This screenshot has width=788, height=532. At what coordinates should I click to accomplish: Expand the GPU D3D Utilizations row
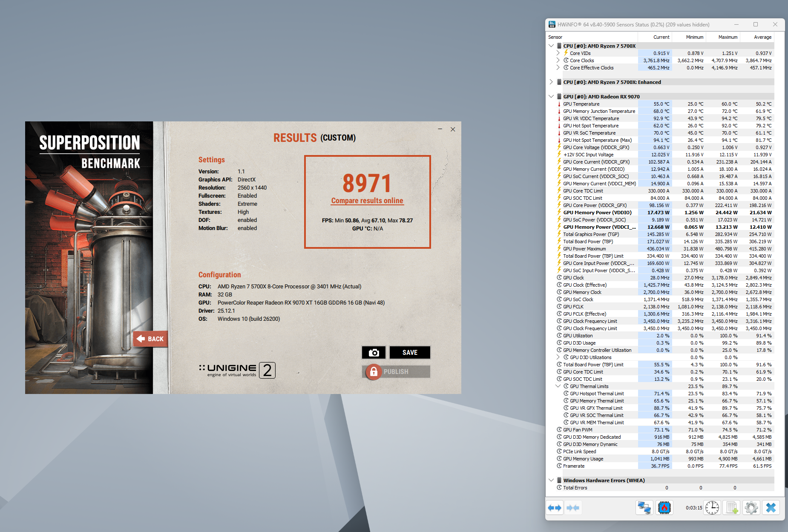[x=558, y=357]
